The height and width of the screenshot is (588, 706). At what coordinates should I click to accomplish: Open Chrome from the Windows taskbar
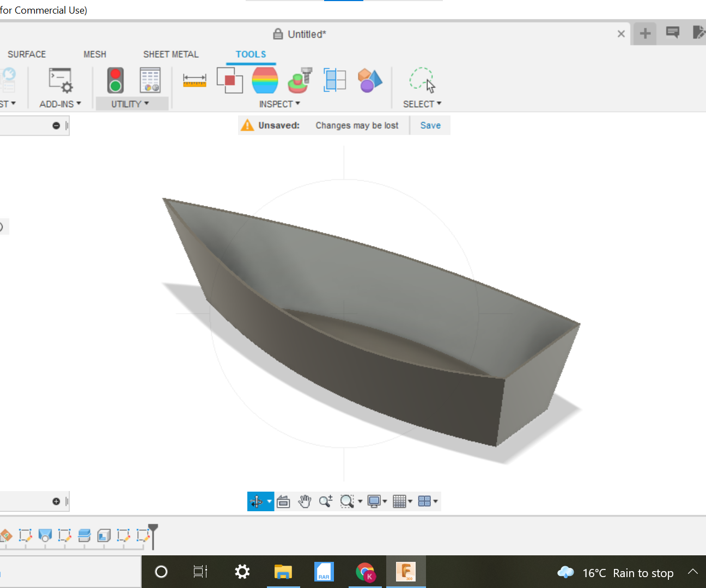pos(366,572)
